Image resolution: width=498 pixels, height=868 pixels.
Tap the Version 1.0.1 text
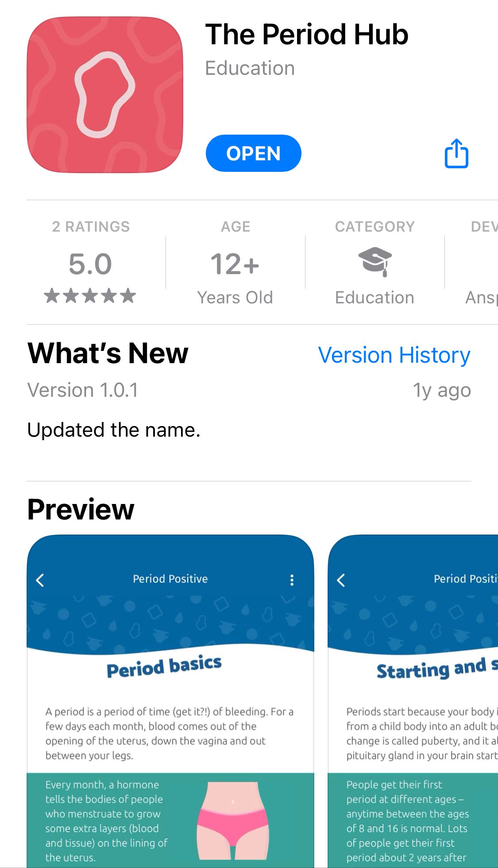click(x=83, y=390)
